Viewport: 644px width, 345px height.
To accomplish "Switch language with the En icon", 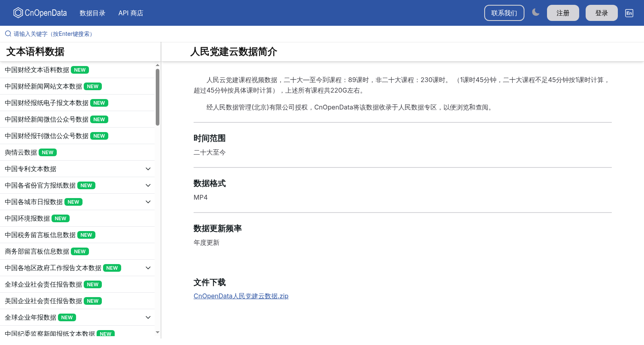I will click(629, 13).
